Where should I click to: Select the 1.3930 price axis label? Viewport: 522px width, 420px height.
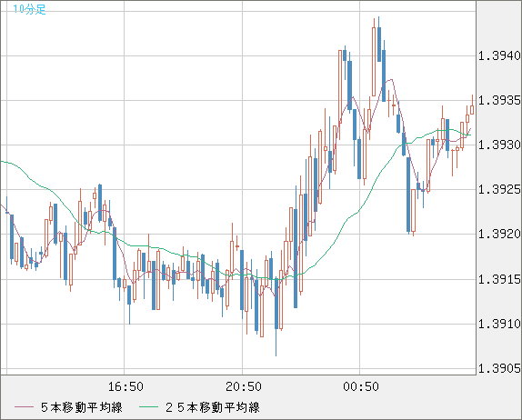499,145
